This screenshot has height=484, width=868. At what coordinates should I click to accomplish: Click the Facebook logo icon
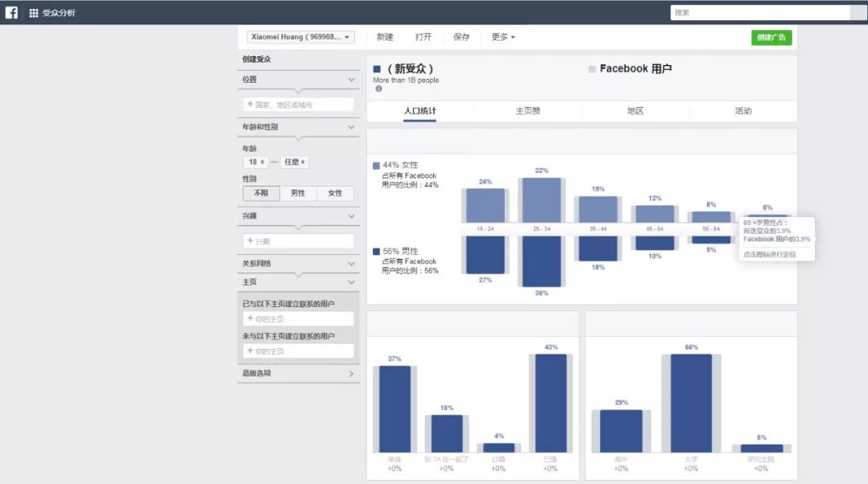[x=11, y=12]
